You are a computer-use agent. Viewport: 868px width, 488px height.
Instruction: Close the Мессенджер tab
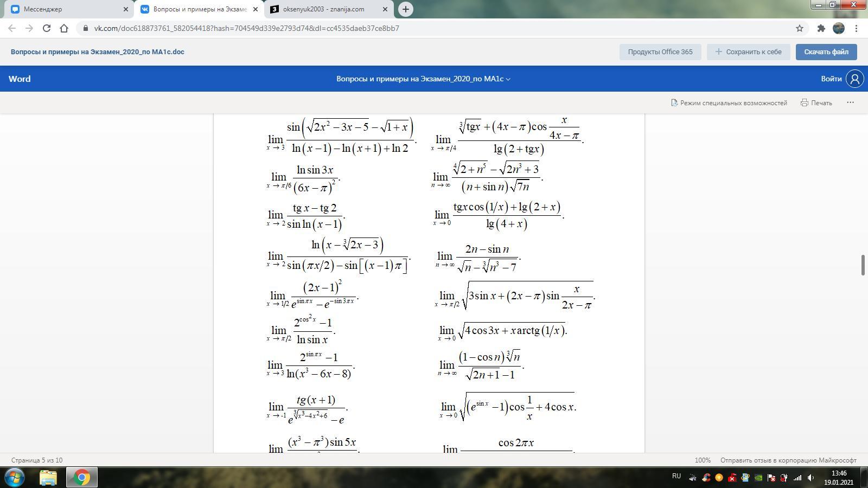pos(125,9)
